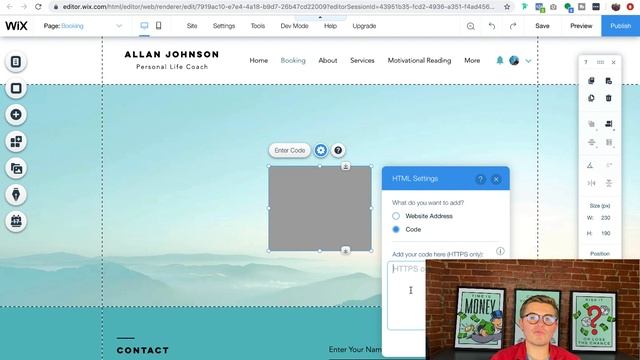Click the Rotate angle icon in toolbar
Screen dimensions: 640x360
pos(590,165)
